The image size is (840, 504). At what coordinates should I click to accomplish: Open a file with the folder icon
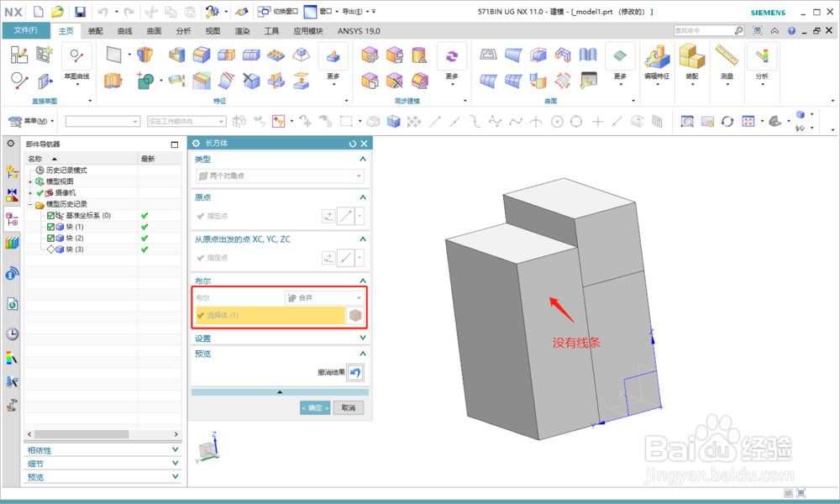(57, 11)
